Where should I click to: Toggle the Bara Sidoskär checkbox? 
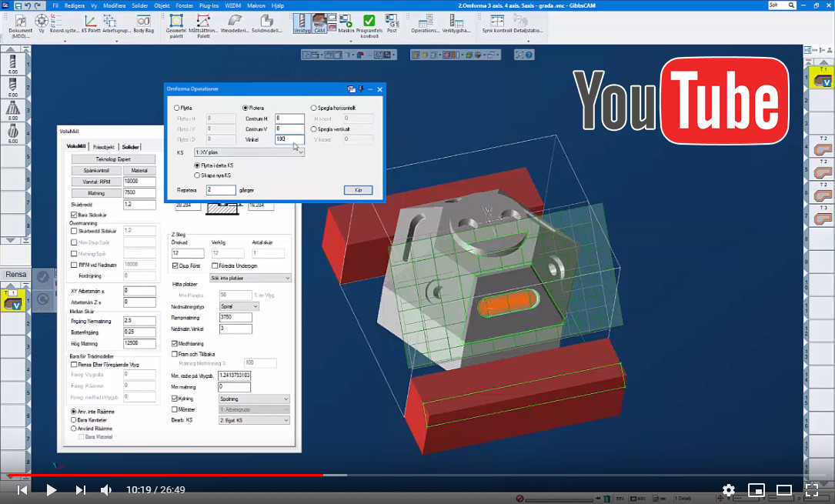74,215
